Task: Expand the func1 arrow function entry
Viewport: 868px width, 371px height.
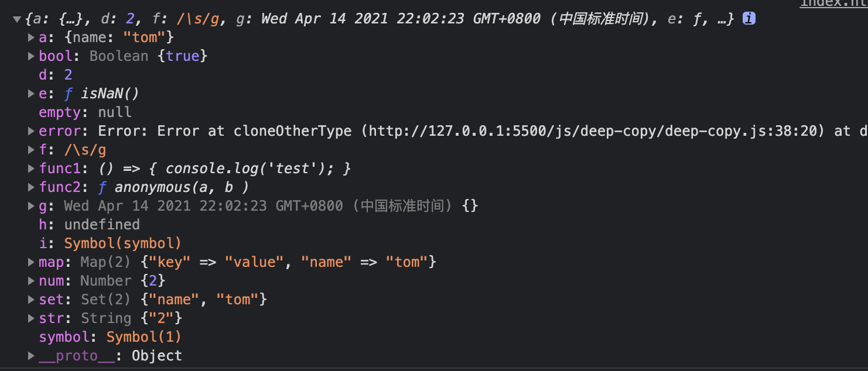Action: pyautogui.click(x=31, y=169)
